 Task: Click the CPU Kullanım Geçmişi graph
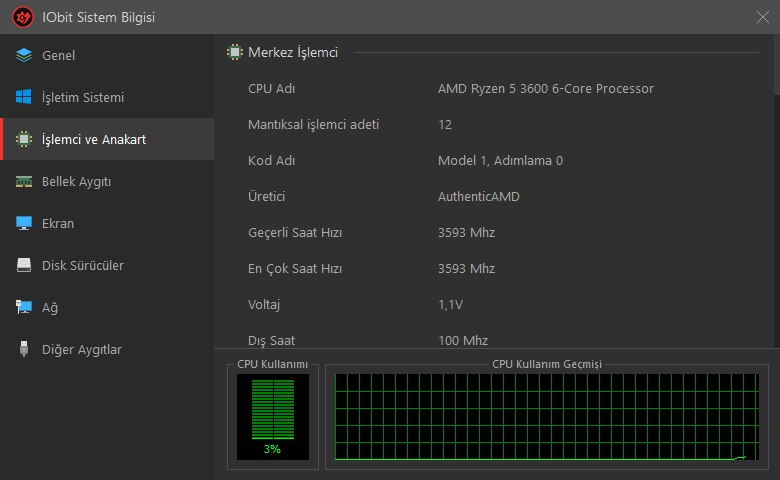click(547, 417)
